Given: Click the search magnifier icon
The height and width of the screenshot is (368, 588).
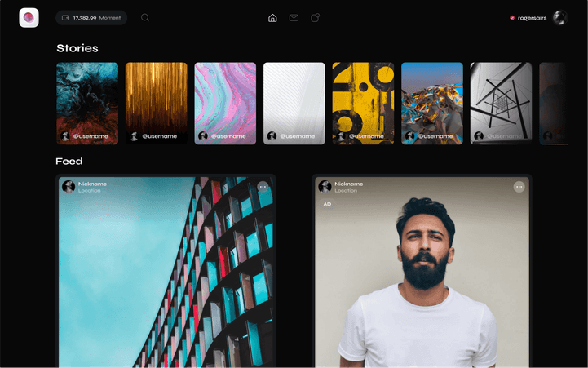Looking at the screenshot, I should click(145, 18).
